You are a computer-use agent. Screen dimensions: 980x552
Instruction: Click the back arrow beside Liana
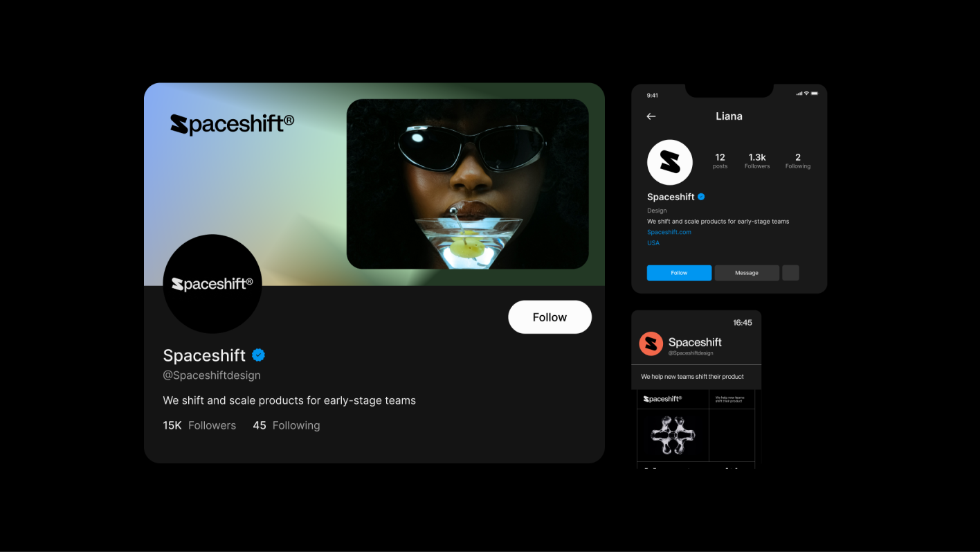click(x=651, y=116)
